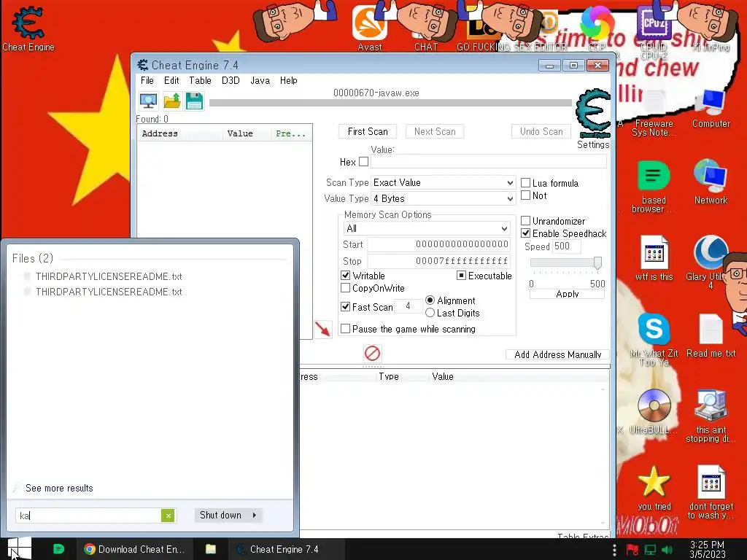Screen dimensions: 747x560
Task: Open the Cheat Engine logo Settings icon
Action: 592,114
